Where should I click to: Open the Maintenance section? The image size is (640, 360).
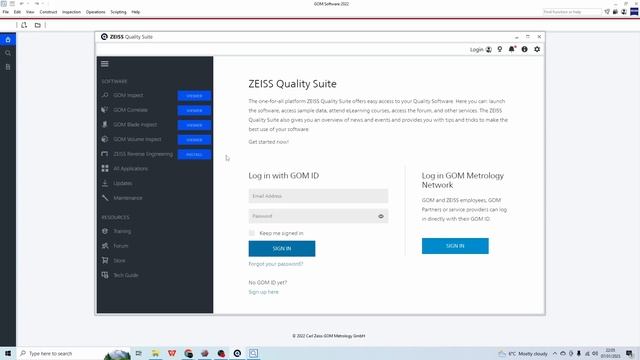pos(128,198)
